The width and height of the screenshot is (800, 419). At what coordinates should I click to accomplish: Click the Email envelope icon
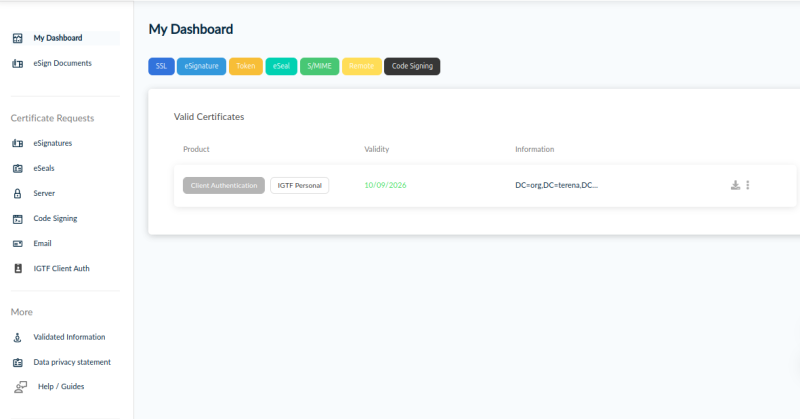(x=17, y=243)
